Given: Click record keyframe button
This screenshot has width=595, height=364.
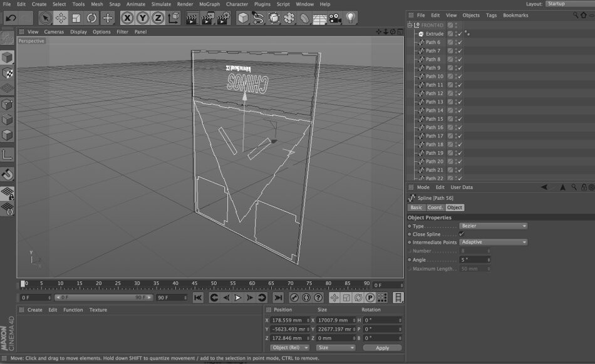Looking at the screenshot, I should (x=294, y=298).
